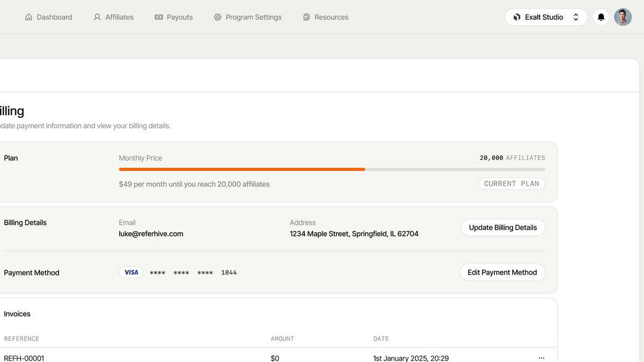Click the Monthly Price label

141,158
